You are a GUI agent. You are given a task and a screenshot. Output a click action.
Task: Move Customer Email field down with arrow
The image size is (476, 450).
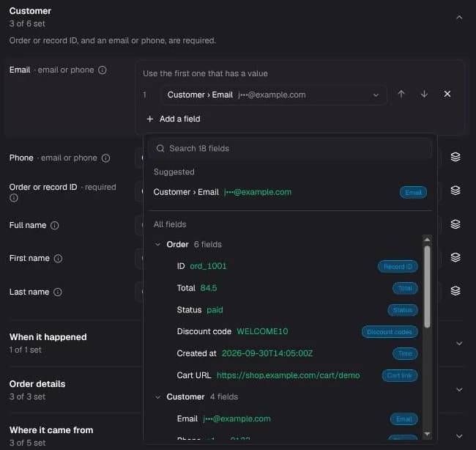coord(424,95)
